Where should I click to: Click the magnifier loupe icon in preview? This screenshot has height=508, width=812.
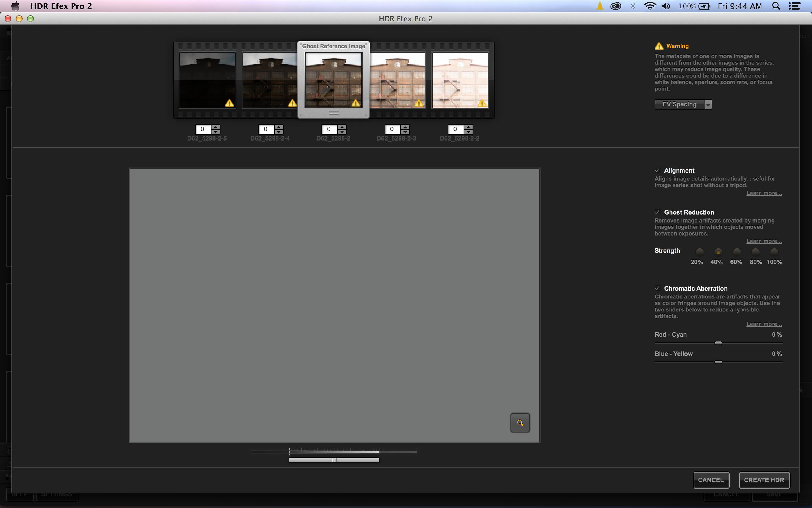[x=520, y=423]
